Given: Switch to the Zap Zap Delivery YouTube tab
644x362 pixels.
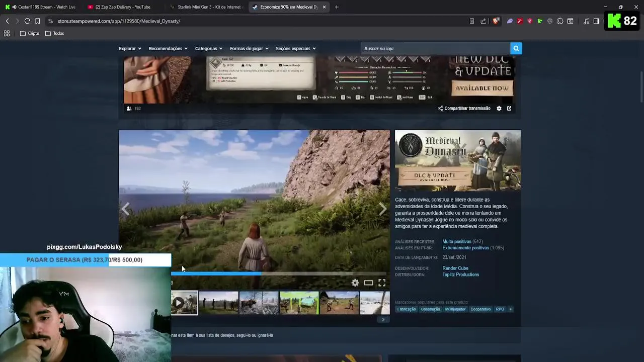Looking at the screenshot, I should tap(122, 7).
